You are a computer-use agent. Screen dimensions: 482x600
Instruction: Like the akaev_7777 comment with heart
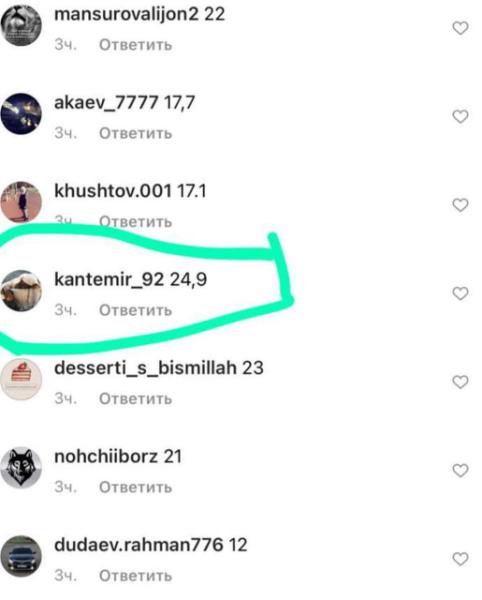(x=460, y=116)
